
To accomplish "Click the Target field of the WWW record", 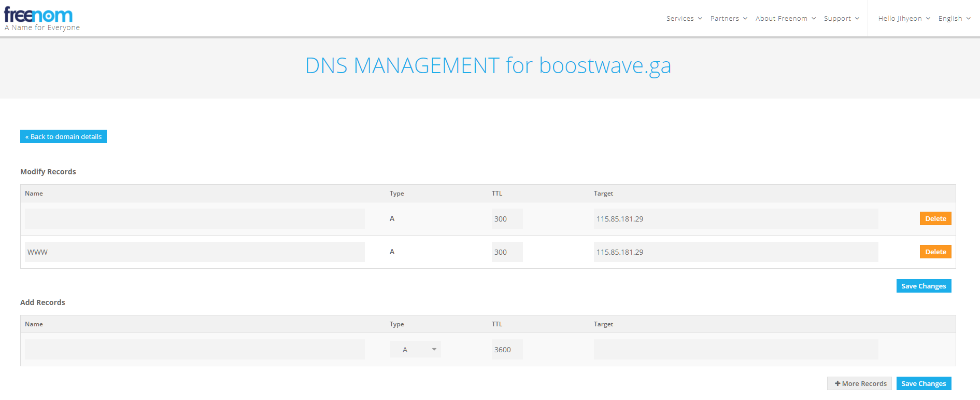I will (736, 252).
